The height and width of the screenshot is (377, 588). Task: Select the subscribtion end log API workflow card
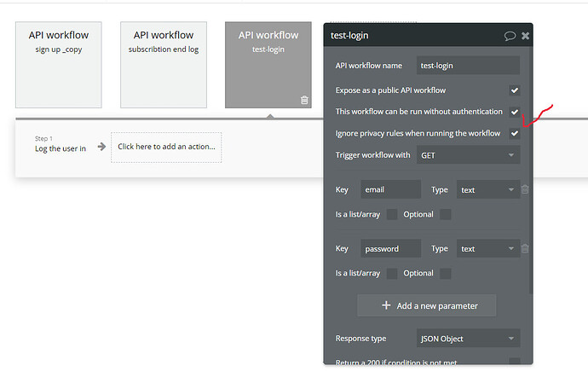click(164, 65)
